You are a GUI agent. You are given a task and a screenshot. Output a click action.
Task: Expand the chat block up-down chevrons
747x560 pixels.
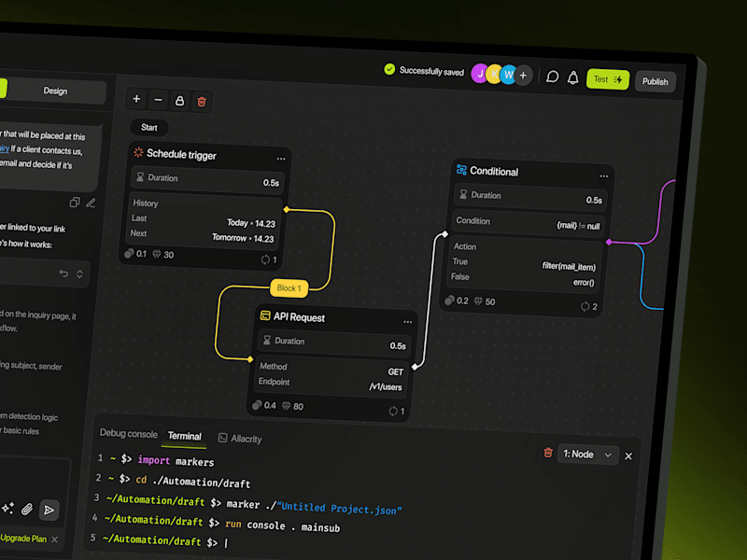point(79,273)
